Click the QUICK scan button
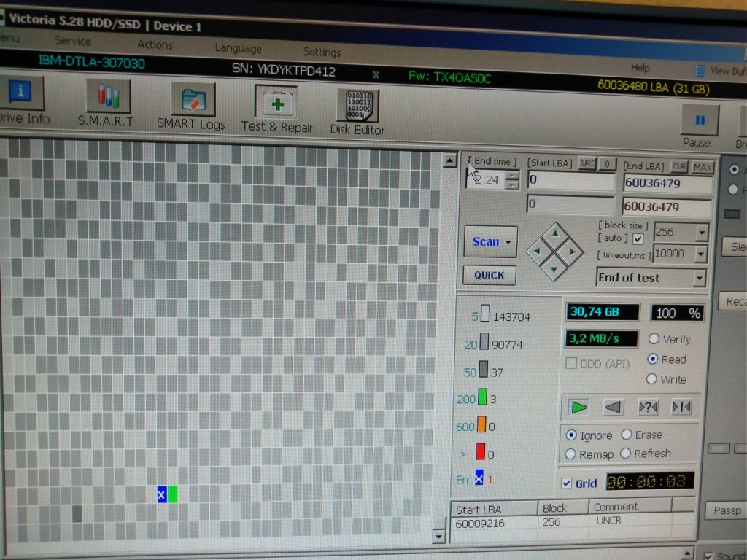 tap(489, 275)
